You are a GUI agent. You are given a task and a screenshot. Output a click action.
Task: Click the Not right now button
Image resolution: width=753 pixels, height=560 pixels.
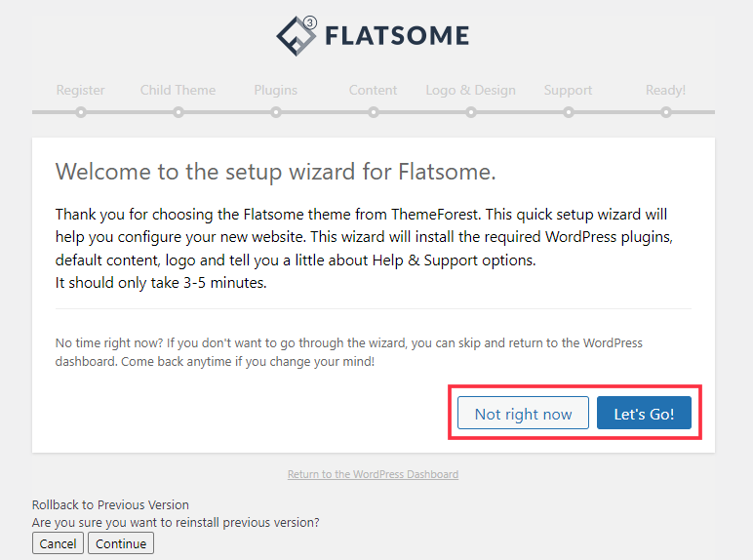point(523,413)
